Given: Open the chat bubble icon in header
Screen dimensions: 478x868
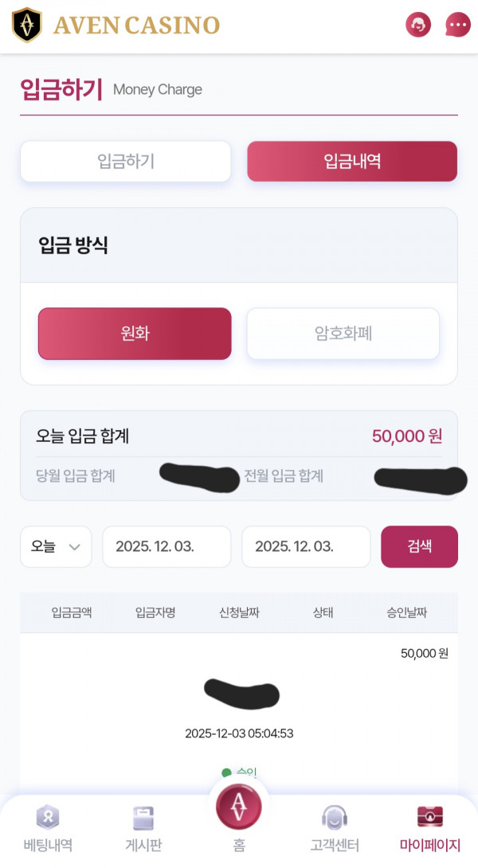Looking at the screenshot, I should pyautogui.click(x=457, y=25).
